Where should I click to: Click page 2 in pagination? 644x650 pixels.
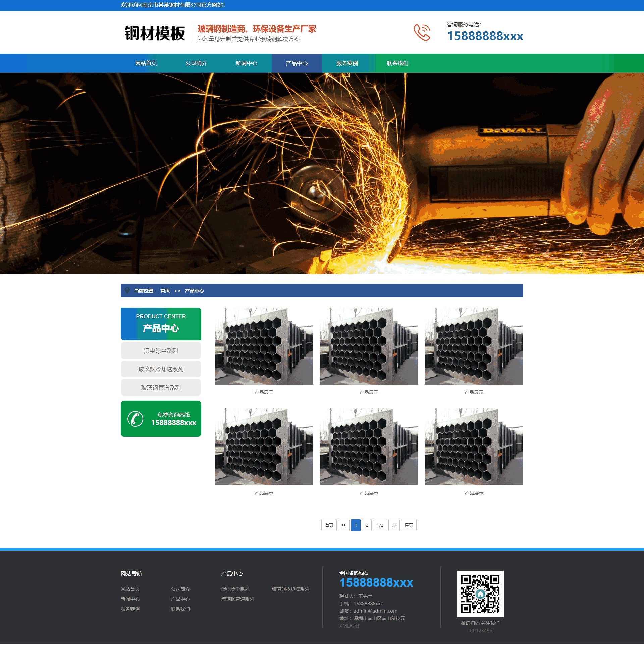pyautogui.click(x=367, y=525)
